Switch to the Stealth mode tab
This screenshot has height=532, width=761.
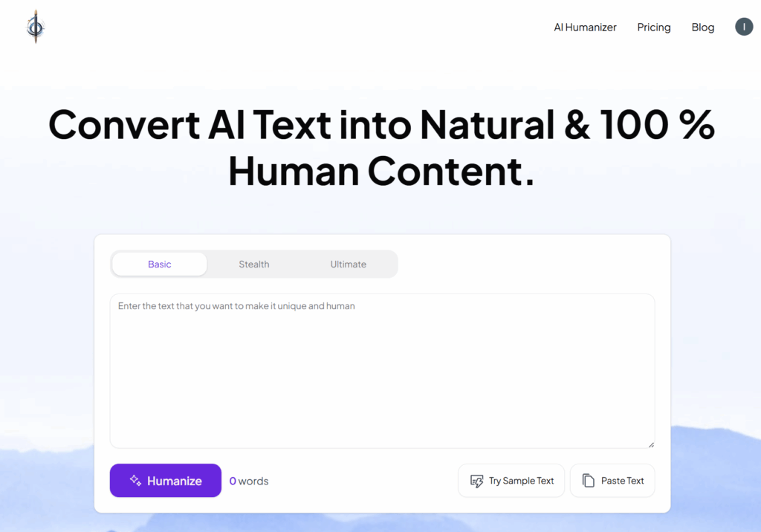tap(254, 264)
